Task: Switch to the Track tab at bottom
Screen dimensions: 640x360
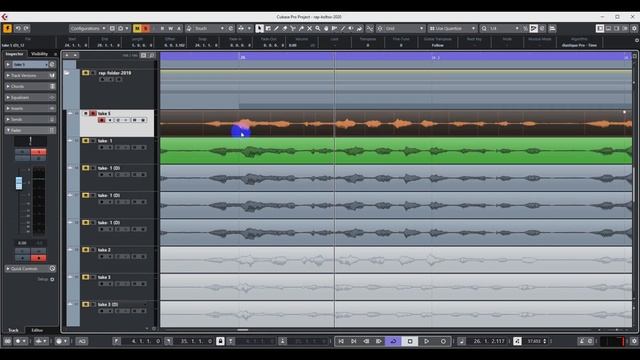Action: pos(13,330)
